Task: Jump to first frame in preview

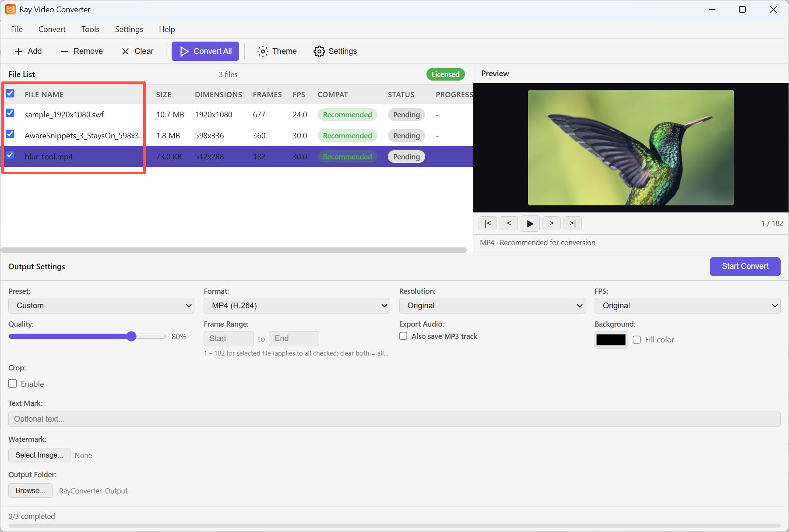Action: [488, 223]
